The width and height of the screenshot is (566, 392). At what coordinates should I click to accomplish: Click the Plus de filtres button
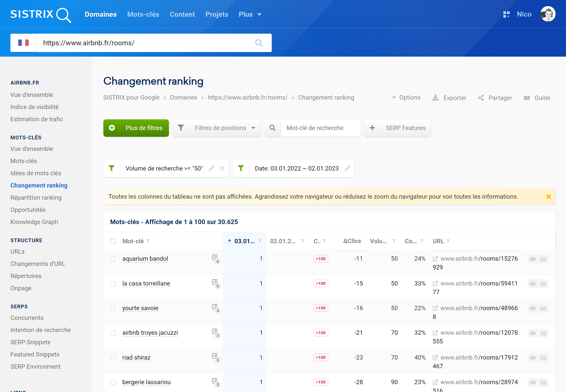coord(136,128)
